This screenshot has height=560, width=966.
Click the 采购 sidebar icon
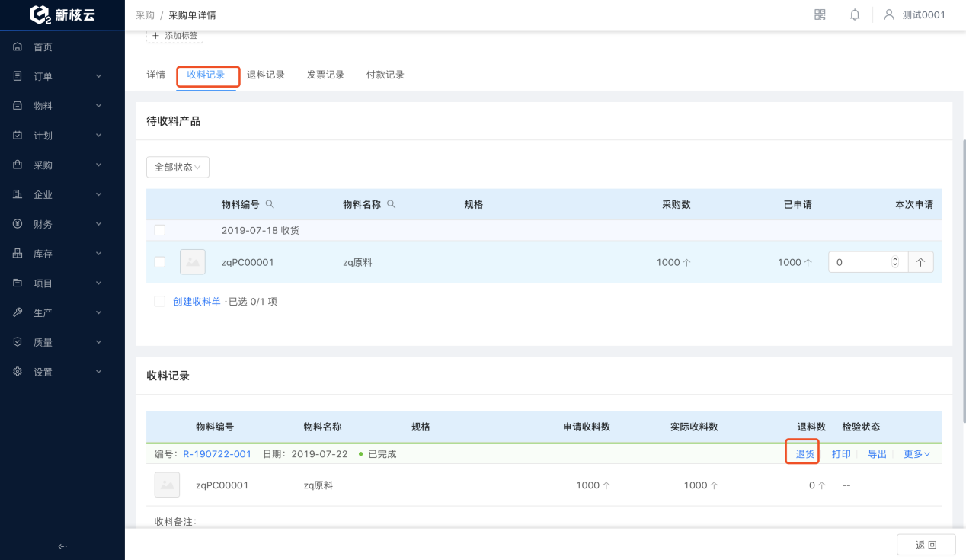click(x=18, y=165)
